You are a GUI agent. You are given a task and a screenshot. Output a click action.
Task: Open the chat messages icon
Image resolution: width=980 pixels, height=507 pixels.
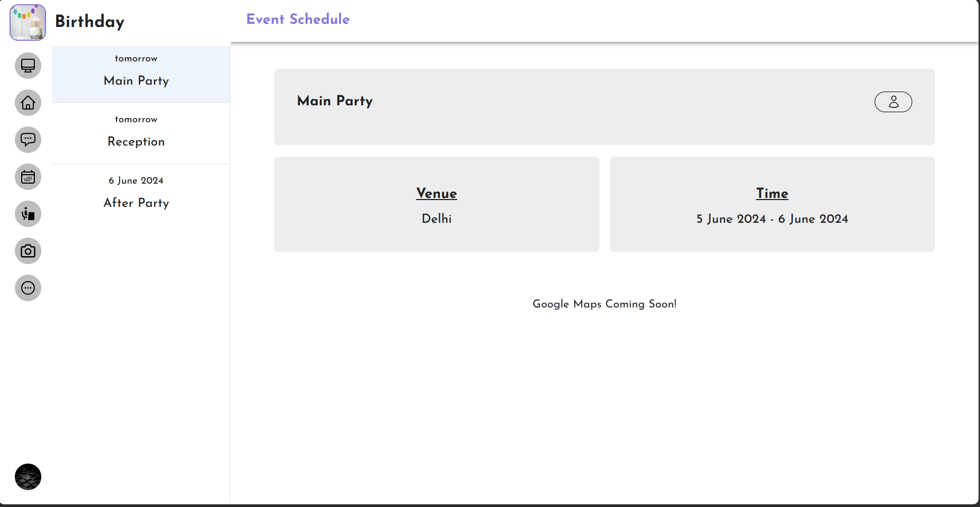point(28,140)
